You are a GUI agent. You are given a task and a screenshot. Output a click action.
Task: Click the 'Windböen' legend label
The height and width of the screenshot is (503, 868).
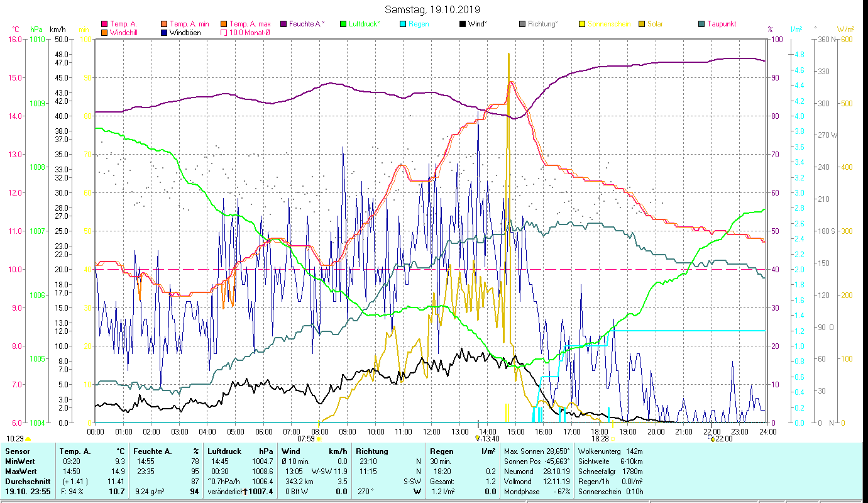coord(185,33)
